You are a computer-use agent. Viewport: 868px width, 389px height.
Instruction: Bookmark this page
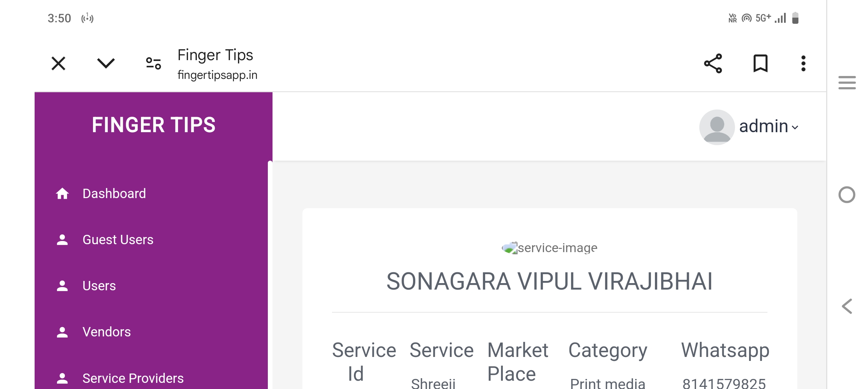(760, 64)
